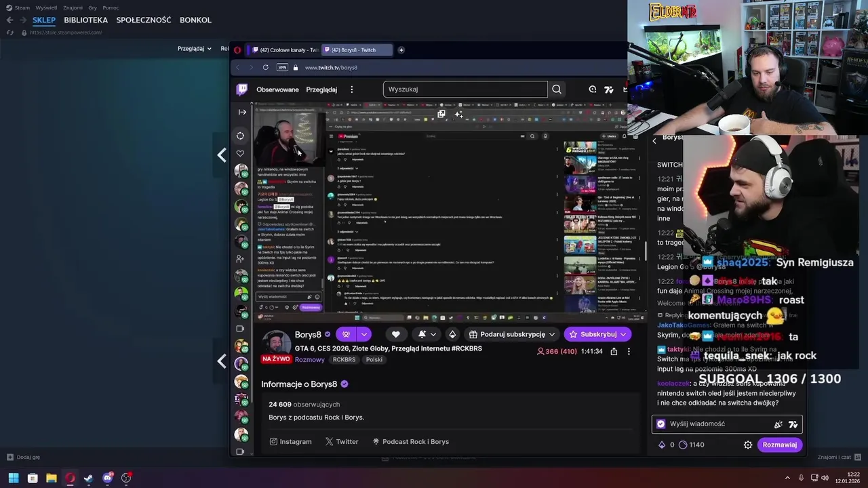Viewport: 868px width, 488px height.
Task: Open the SKLEP tab in Steam
Action: [x=44, y=20]
